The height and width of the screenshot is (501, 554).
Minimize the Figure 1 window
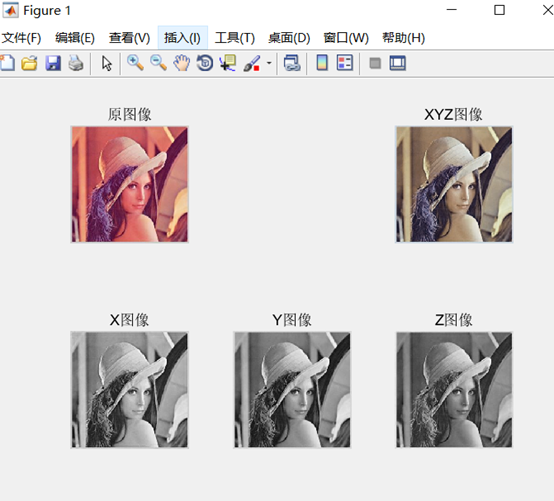(x=452, y=10)
